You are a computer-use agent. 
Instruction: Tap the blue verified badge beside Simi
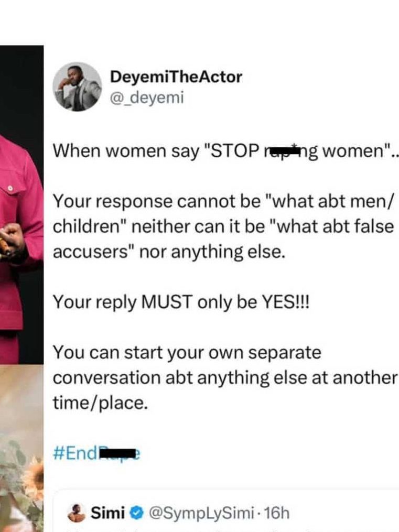coord(137,513)
